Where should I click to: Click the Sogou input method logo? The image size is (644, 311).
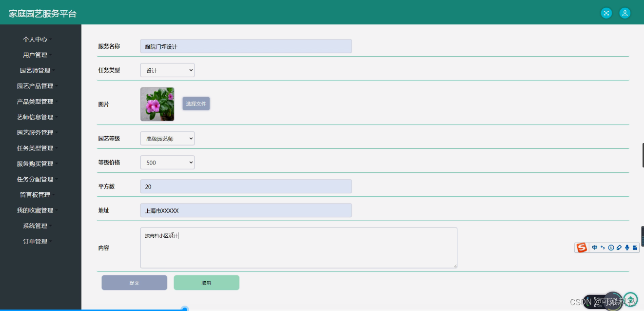point(582,248)
